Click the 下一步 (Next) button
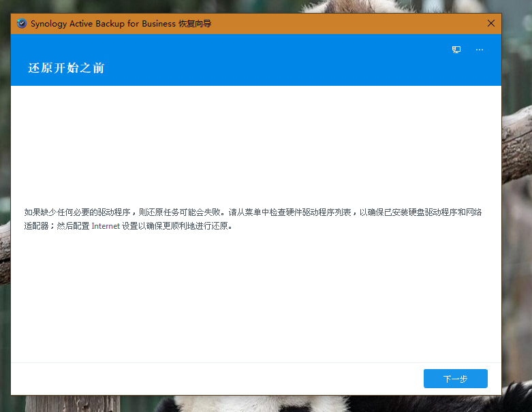The height and width of the screenshot is (412, 532). (455, 379)
